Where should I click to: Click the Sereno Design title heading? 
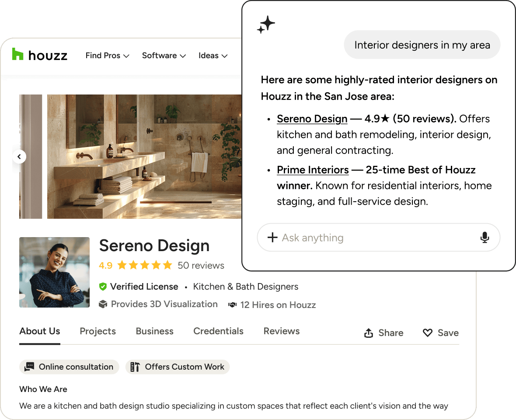(154, 245)
